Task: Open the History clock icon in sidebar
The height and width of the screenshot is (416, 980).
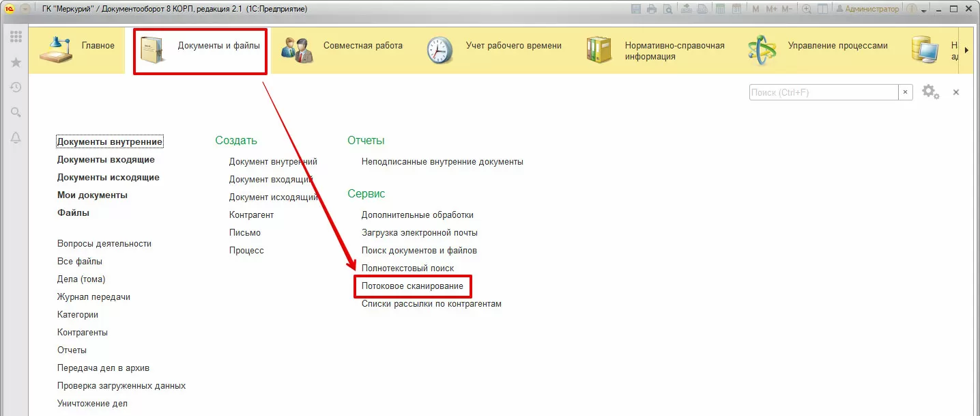Action: (16, 87)
